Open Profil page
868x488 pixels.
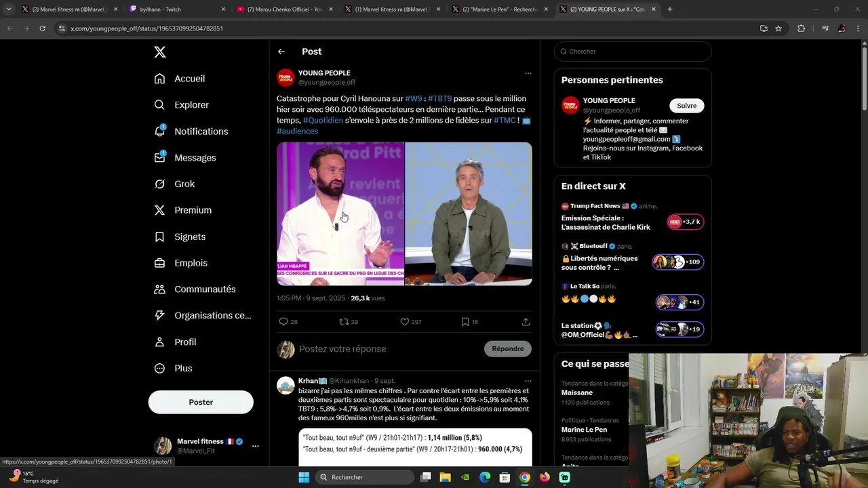click(x=175, y=342)
